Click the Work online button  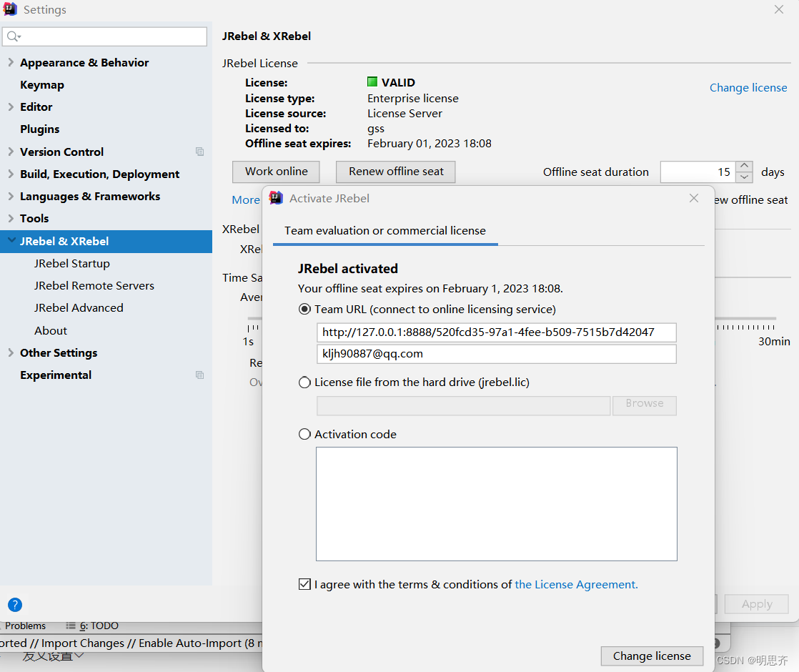coord(276,172)
